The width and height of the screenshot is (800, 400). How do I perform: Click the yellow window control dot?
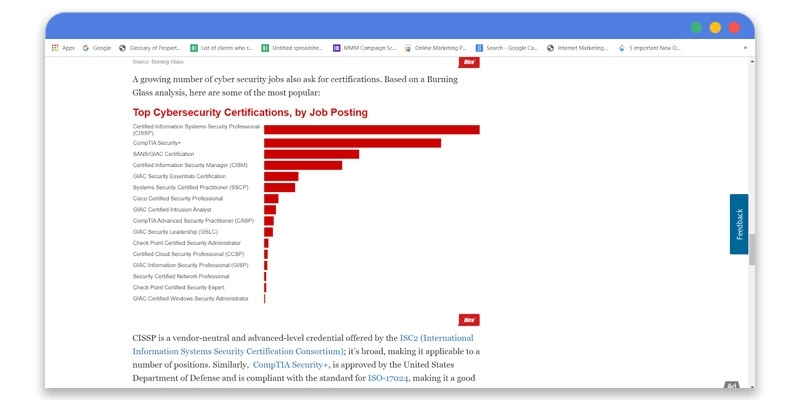click(x=715, y=28)
